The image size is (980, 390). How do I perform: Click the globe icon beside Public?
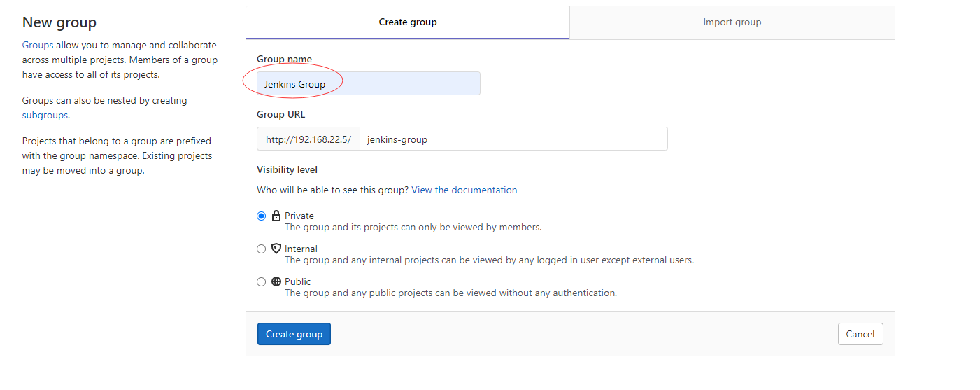coord(276,281)
